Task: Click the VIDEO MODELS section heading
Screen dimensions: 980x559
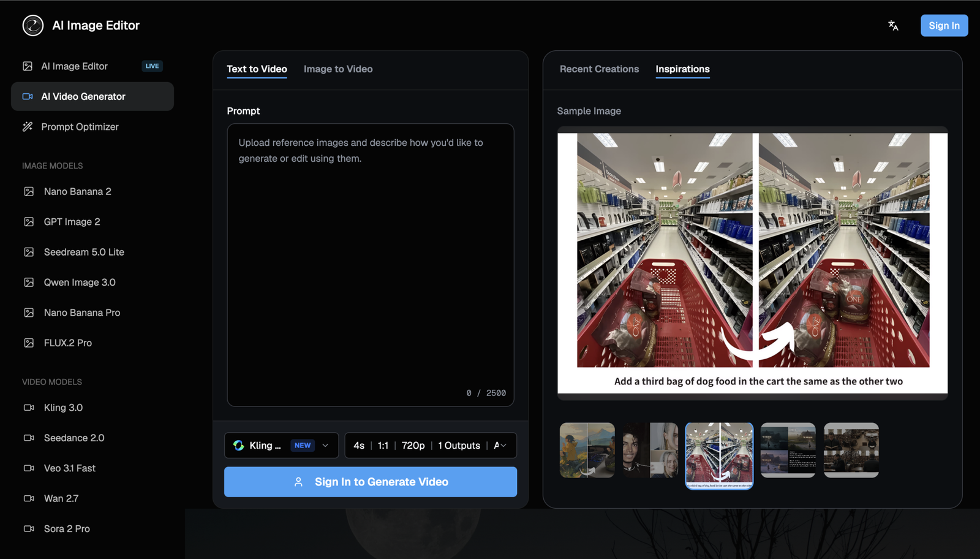Action: click(52, 382)
